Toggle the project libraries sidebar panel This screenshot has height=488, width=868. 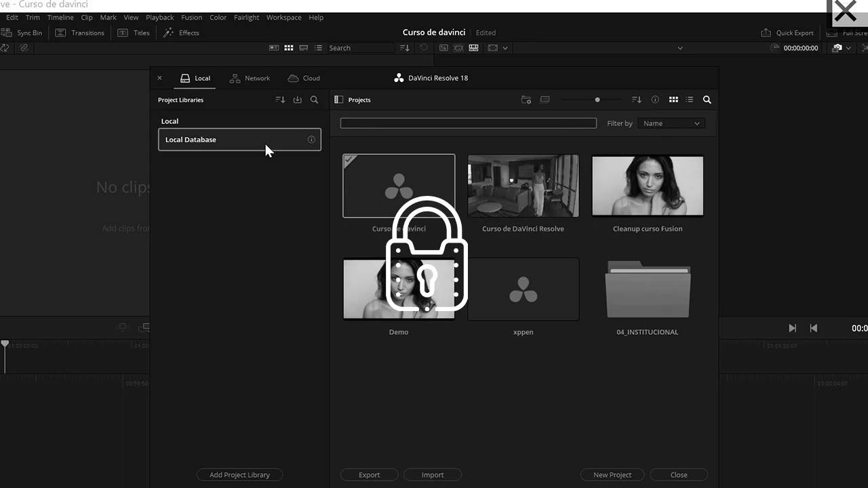pos(338,100)
